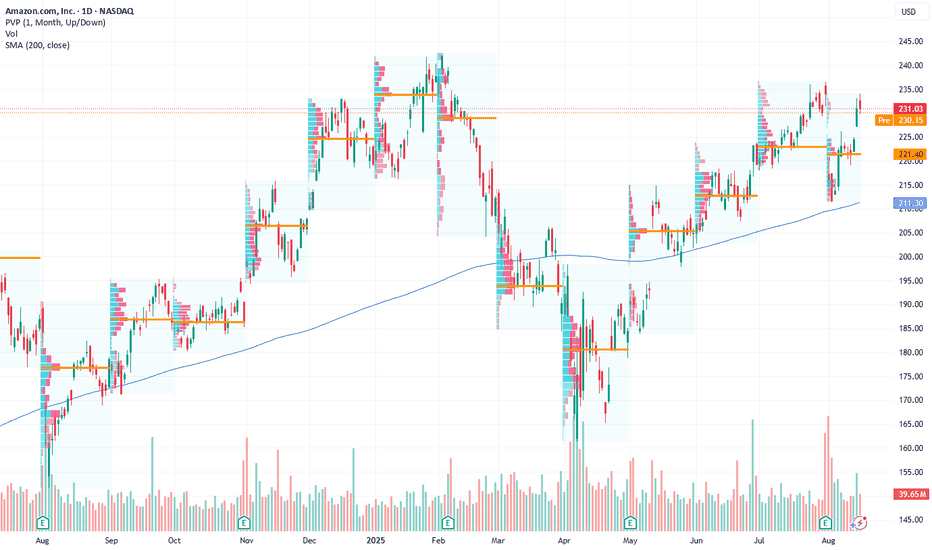Click the 245.00 price scale label
This screenshot has height=550, width=932.
(x=910, y=41)
